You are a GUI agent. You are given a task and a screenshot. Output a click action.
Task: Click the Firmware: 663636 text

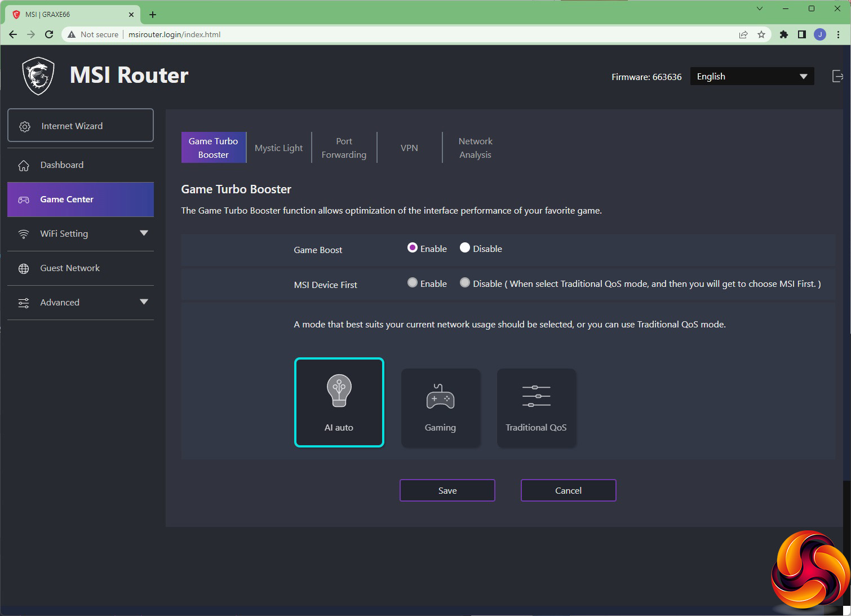[x=646, y=77]
